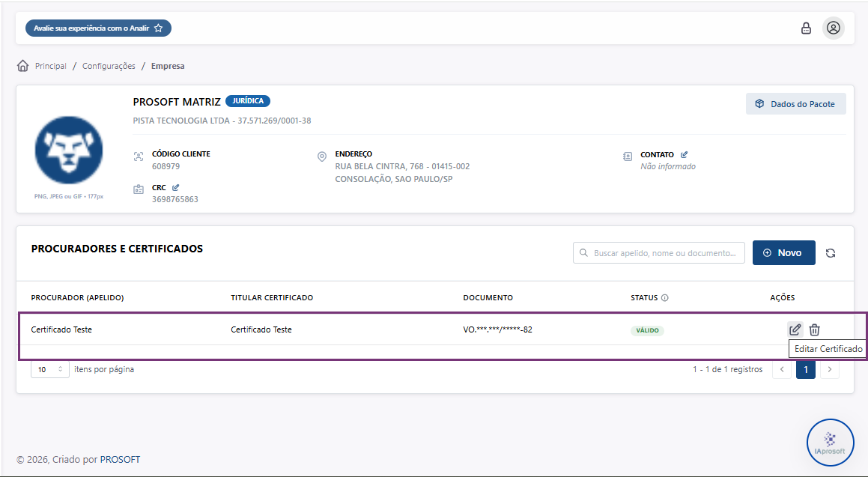Click Certificado Teste in the Titular column
The width and height of the screenshot is (868, 477).
point(261,329)
